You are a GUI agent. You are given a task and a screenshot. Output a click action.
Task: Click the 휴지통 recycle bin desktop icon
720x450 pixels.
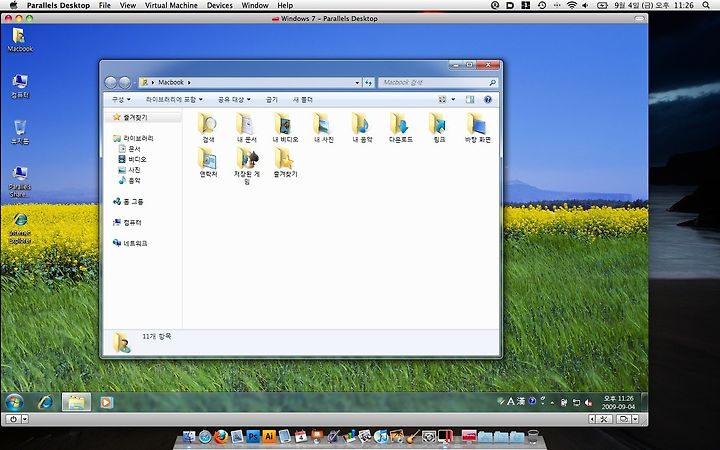(x=20, y=132)
